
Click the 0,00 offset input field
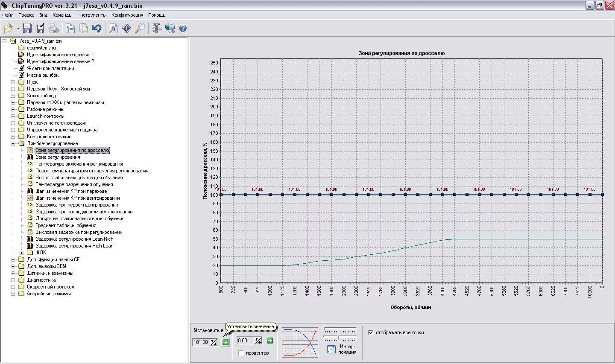coord(246,341)
